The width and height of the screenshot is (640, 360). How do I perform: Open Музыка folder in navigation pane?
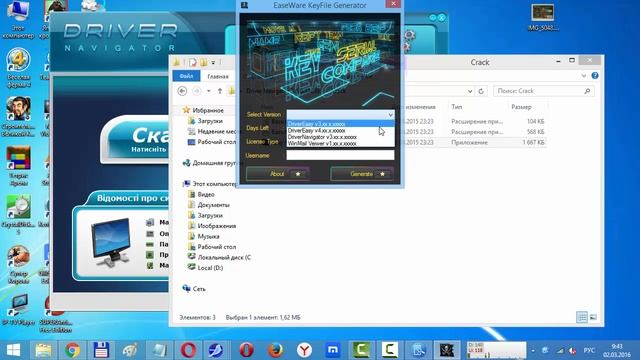[x=208, y=236]
